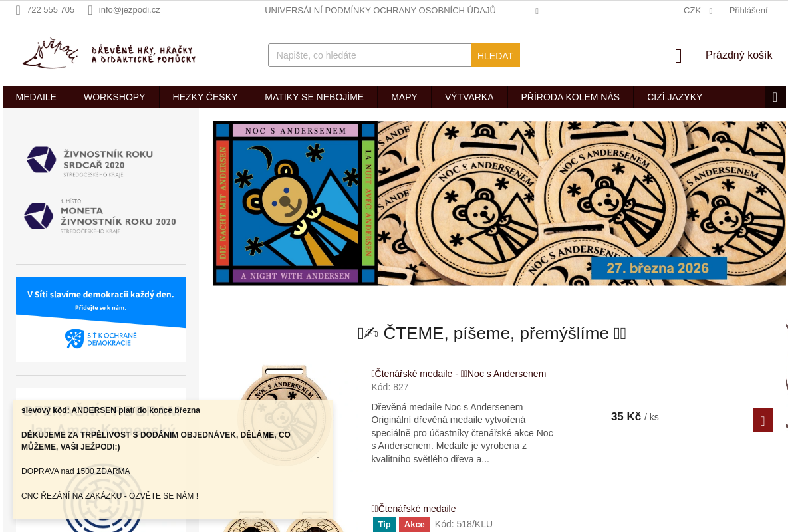Click the HLEDAT search button
Image resolution: width=798 pixels, height=532 pixels.
click(x=495, y=55)
